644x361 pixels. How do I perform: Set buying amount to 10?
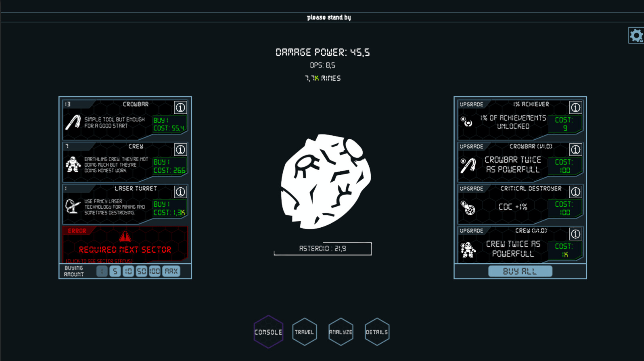point(128,271)
